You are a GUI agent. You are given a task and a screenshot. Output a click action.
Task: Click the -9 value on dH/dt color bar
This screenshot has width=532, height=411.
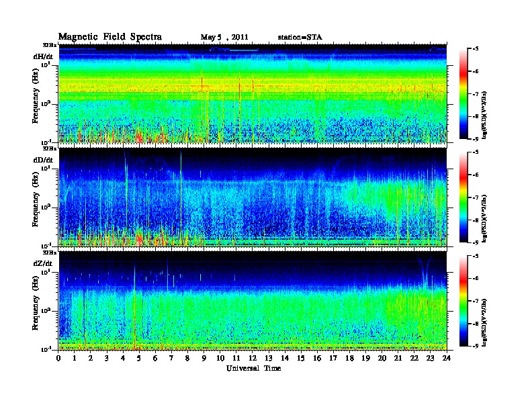point(476,139)
